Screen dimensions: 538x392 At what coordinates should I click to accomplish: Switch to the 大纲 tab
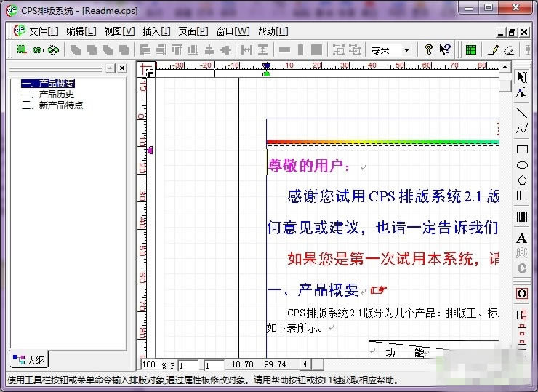29,360
